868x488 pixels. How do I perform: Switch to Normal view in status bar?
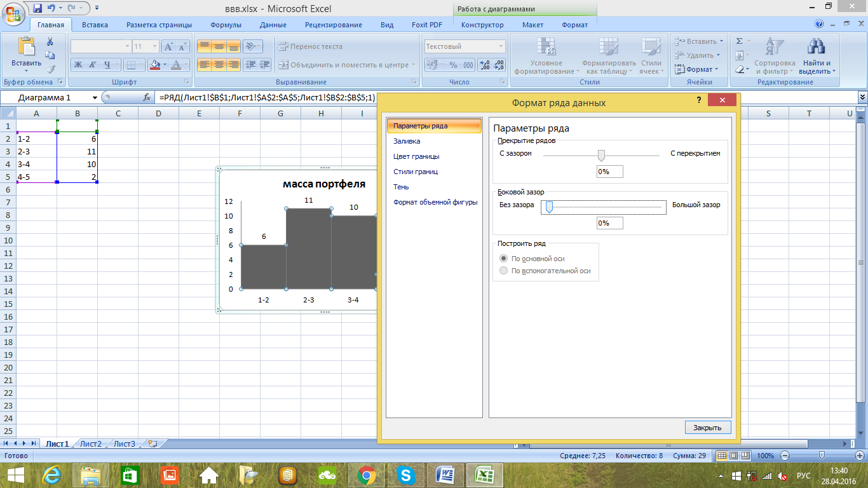pos(722,456)
